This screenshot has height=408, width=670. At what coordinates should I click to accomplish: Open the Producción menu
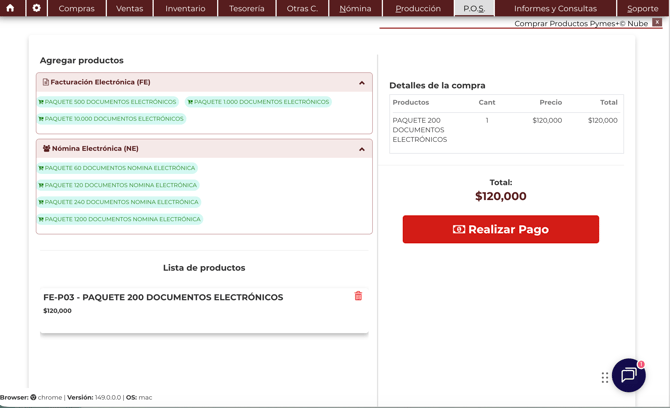pyautogui.click(x=418, y=8)
